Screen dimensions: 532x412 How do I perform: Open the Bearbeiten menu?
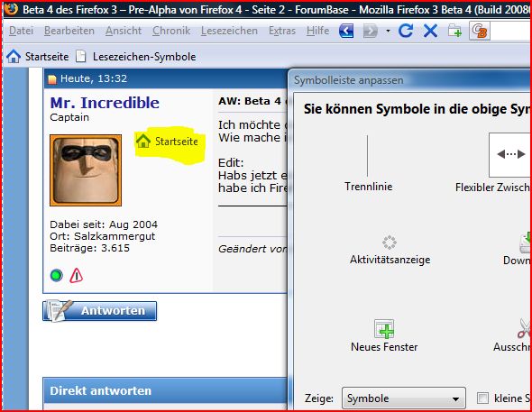coord(69,31)
